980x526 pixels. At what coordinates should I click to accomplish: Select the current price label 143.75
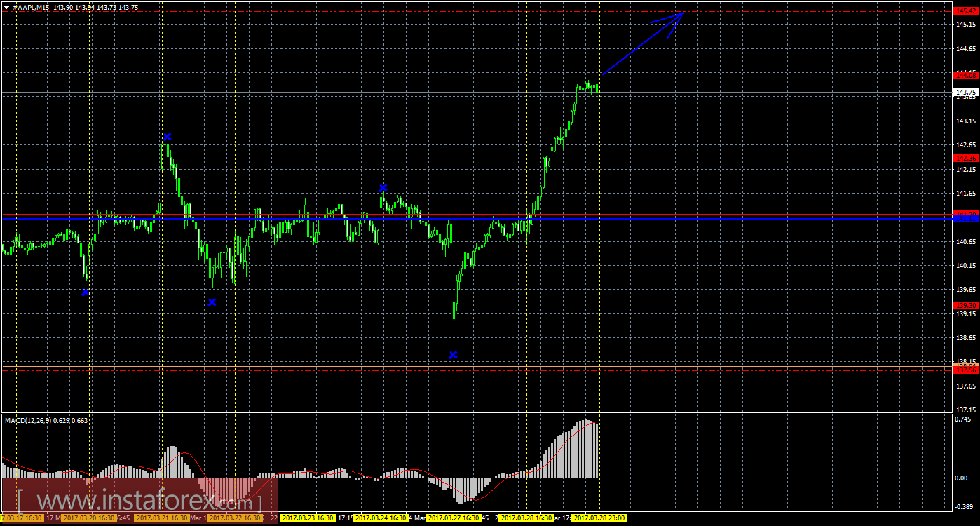coord(966,92)
